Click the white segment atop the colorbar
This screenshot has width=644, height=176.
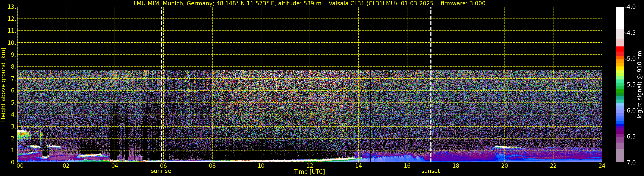(x=620, y=18)
